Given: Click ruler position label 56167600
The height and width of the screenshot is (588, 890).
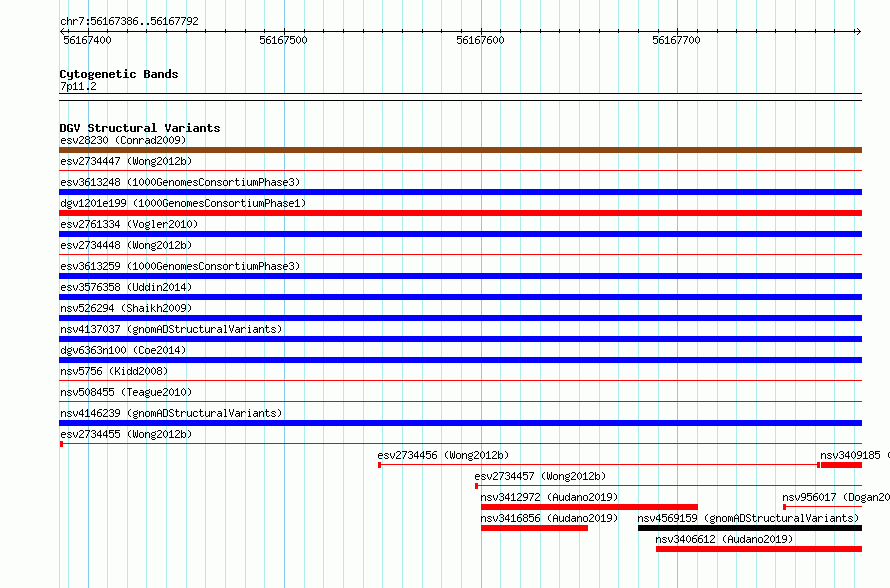Looking at the screenshot, I should click(480, 40).
